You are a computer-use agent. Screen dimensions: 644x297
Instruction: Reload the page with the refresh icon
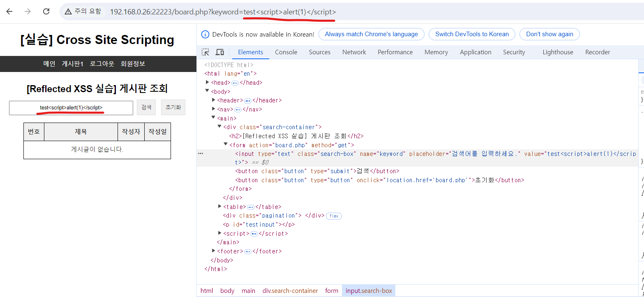click(x=46, y=12)
